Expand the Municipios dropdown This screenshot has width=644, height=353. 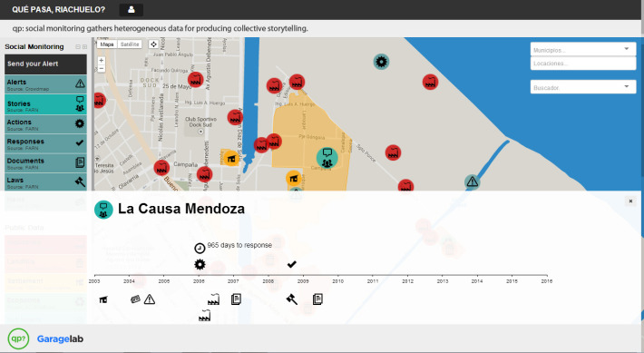[x=583, y=49]
